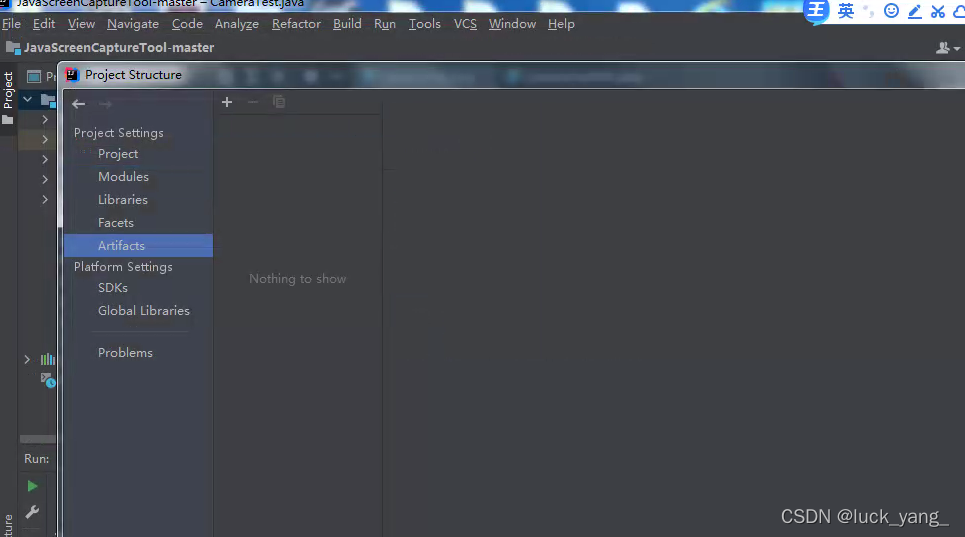This screenshot has height=537, width=965.
Task: Click the project folder icon in tree
Action: pos(48,100)
